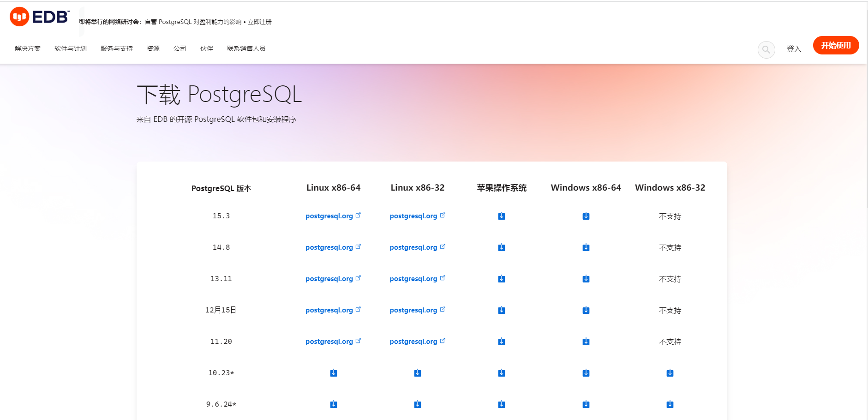Select version cell 15.3

point(221,216)
